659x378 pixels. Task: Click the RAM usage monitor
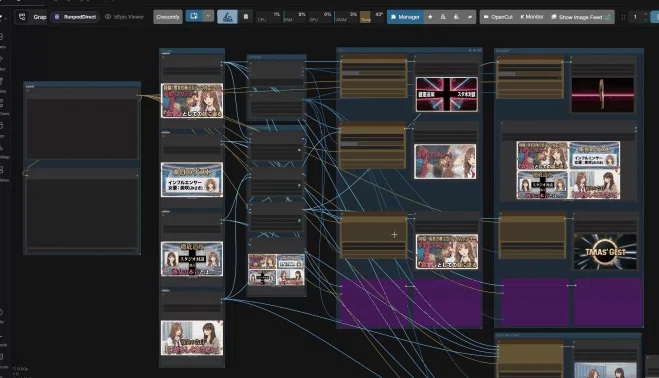point(295,17)
